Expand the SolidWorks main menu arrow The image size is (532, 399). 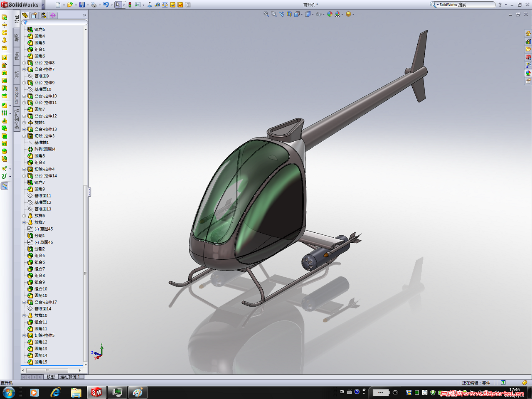click(43, 5)
